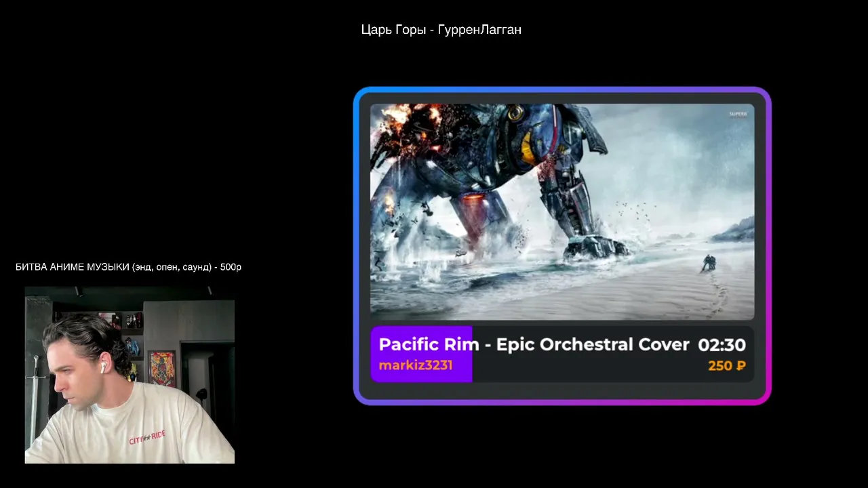Click the "БИТВА АНИМЕ МУЗЫКИ" caption text
The image size is (868, 488).
(128, 267)
